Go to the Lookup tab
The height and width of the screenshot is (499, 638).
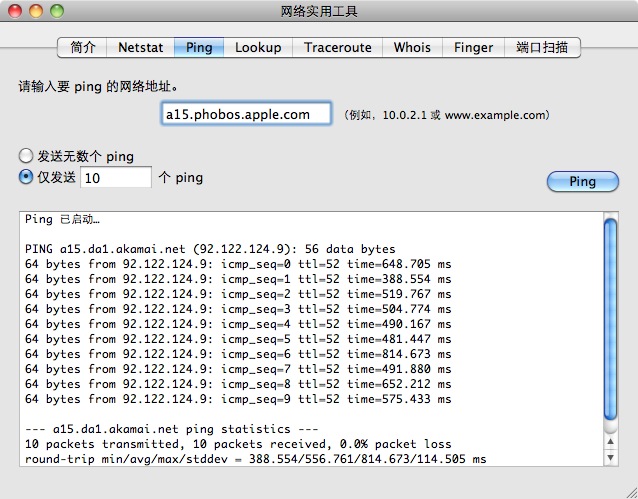[258, 48]
